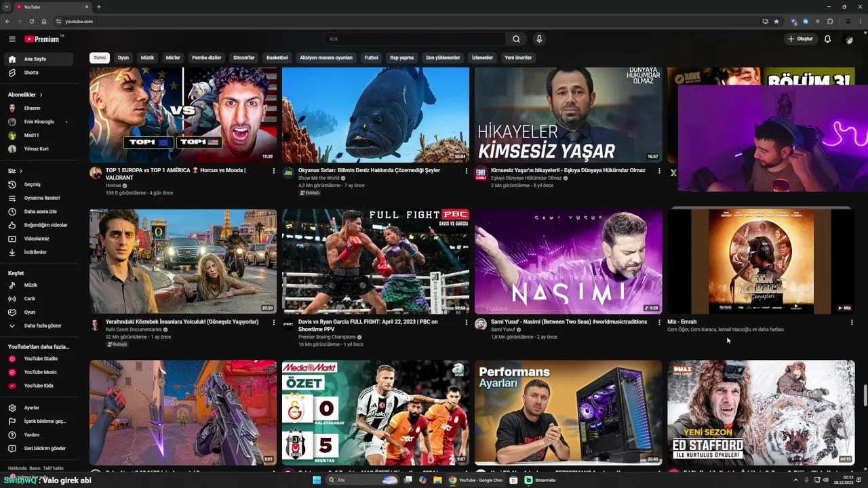Select the Pembe diziler chip
This screenshot has height=488, width=868.
click(207, 58)
